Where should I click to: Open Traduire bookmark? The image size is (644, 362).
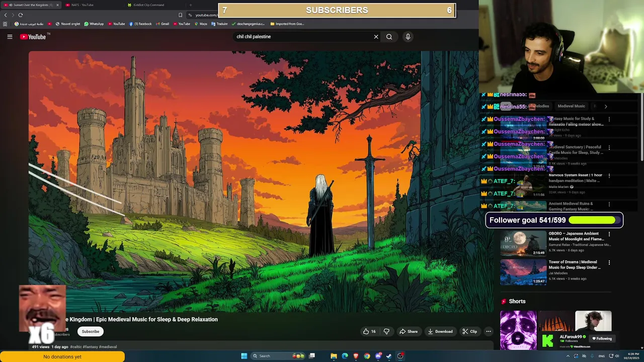[x=219, y=24]
